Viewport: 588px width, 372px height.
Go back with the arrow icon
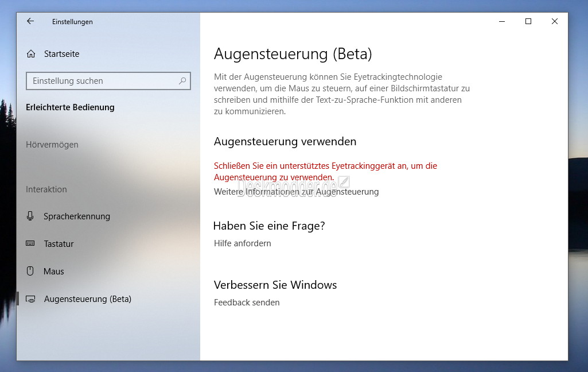pyautogui.click(x=30, y=21)
